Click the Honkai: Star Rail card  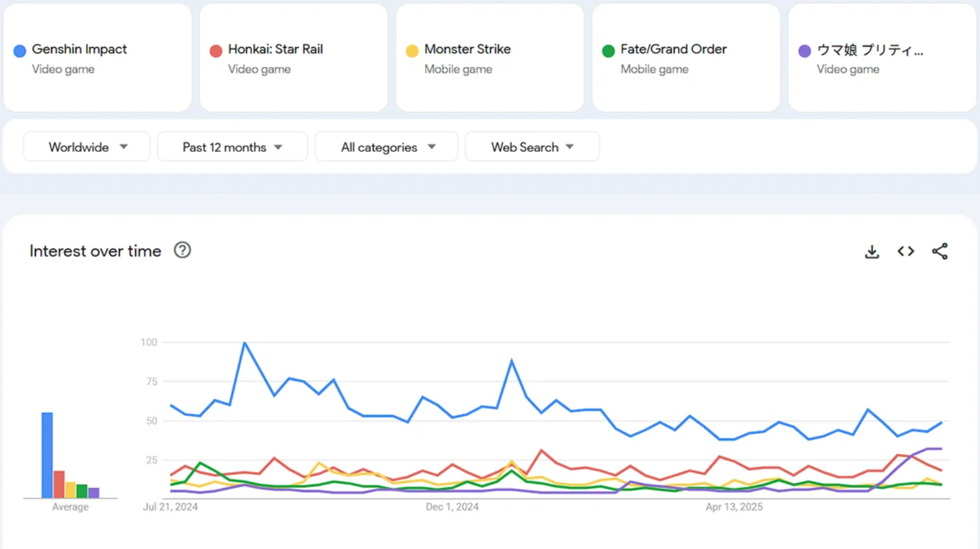click(x=293, y=57)
